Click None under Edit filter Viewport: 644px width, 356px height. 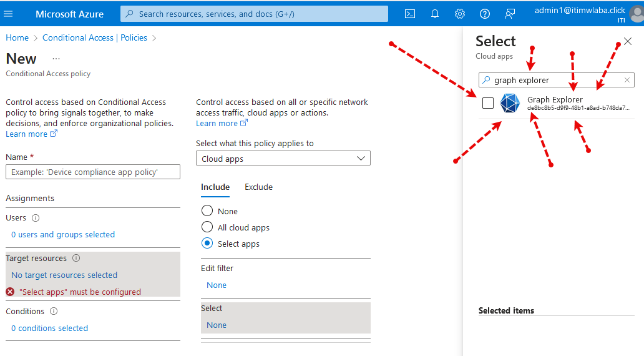tap(217, 285)
